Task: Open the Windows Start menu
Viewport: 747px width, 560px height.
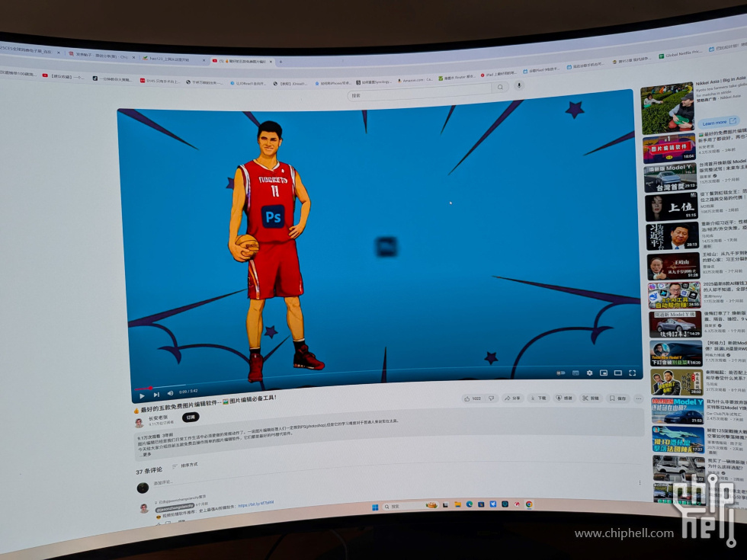Action: (375, 507)
